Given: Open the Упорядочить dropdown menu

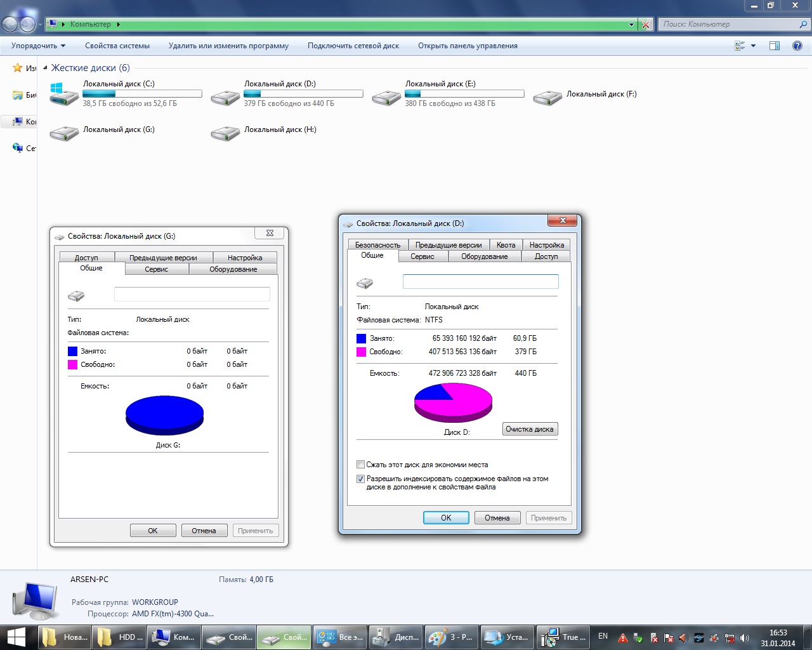Looking at the screenshot, I should (38, 46).
